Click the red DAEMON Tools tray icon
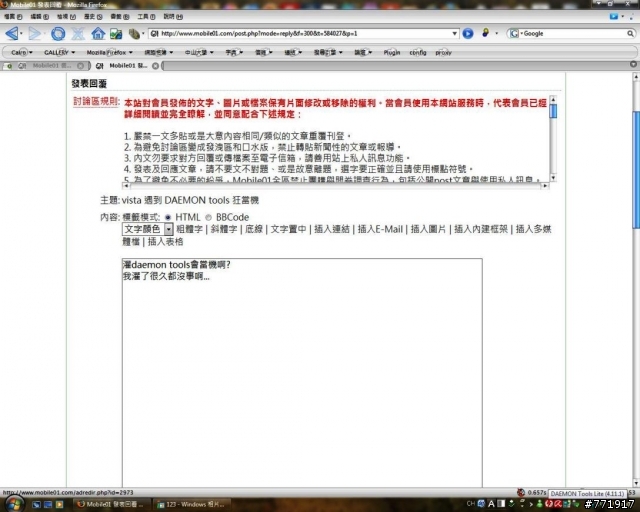 click(549, 504)
